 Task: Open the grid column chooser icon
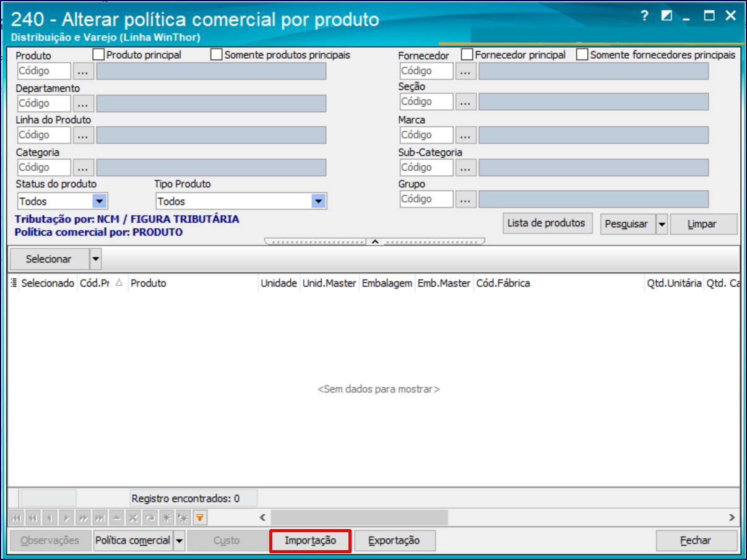pyautogui.click(x=14, y=283)
